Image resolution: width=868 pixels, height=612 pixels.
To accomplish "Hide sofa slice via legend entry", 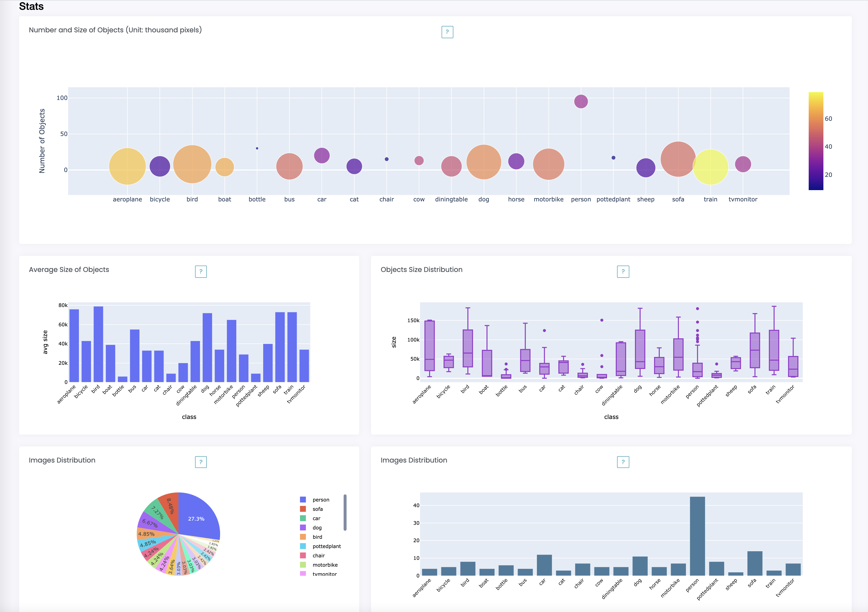I will click(x=317, y=509).
